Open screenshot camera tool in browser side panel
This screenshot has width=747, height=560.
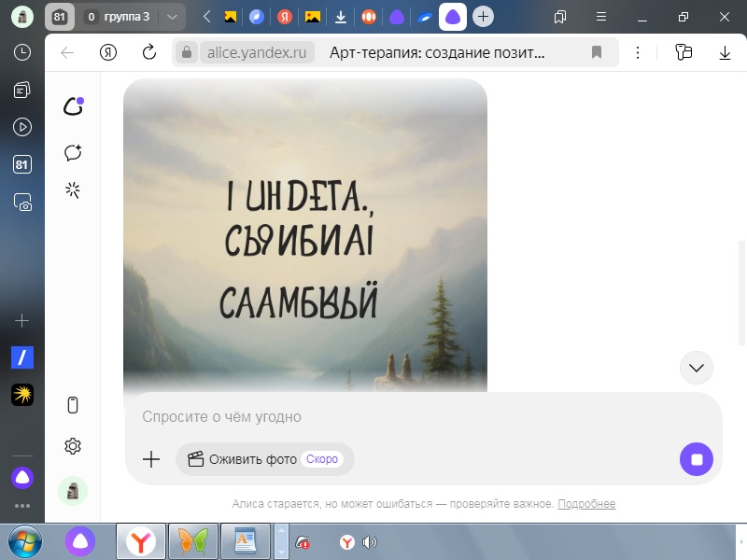(22, 202)
